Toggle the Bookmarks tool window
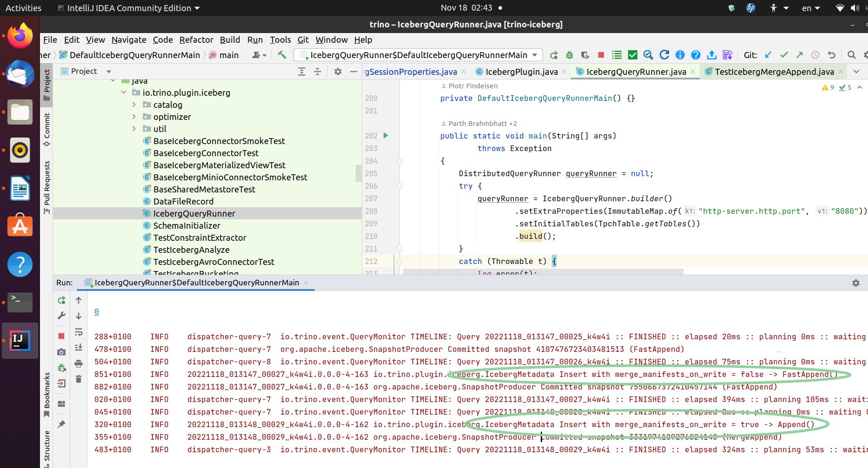The image size is (868, 468). click(x=46, y=395)
